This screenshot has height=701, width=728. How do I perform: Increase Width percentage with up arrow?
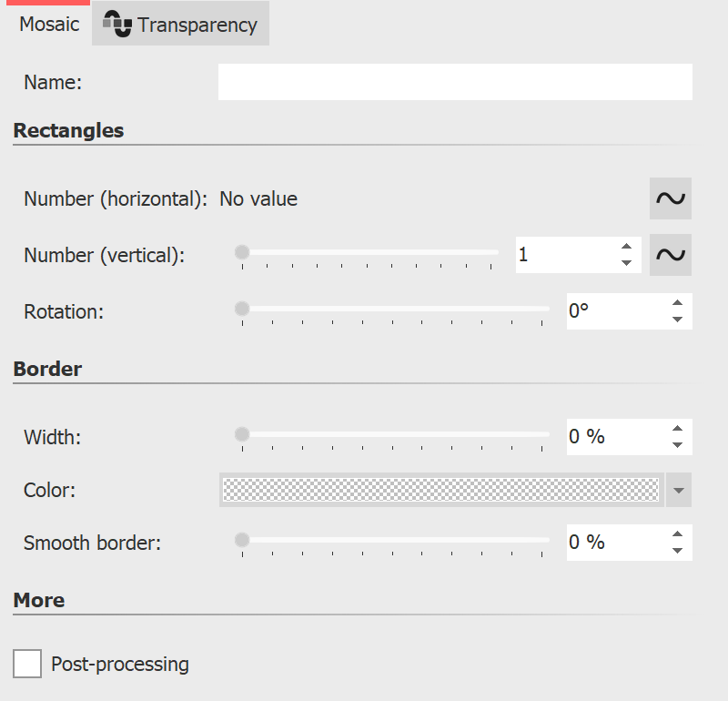click(677, 428)
